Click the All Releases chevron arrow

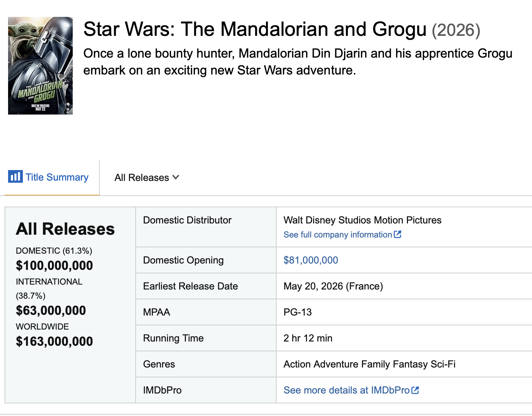click(x=176, y=177)
